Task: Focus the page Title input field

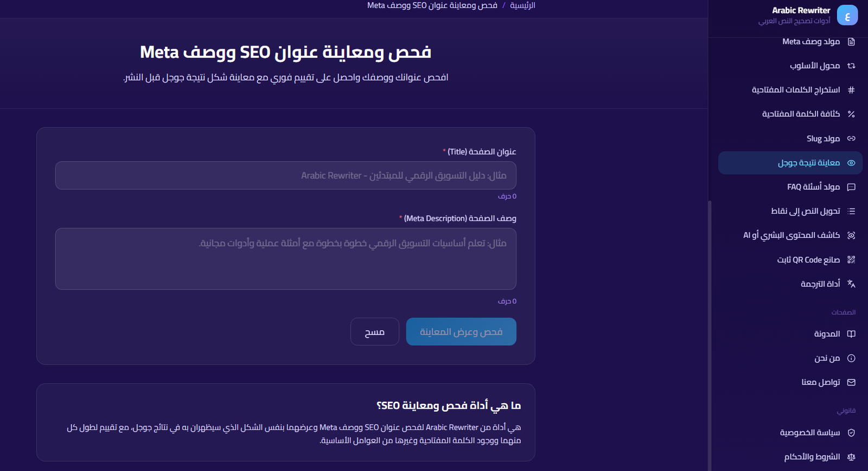Action: [x=286, y=175]
